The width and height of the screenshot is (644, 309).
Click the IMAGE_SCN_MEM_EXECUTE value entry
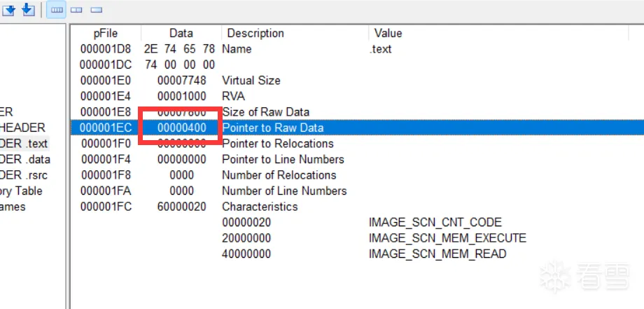447,238
